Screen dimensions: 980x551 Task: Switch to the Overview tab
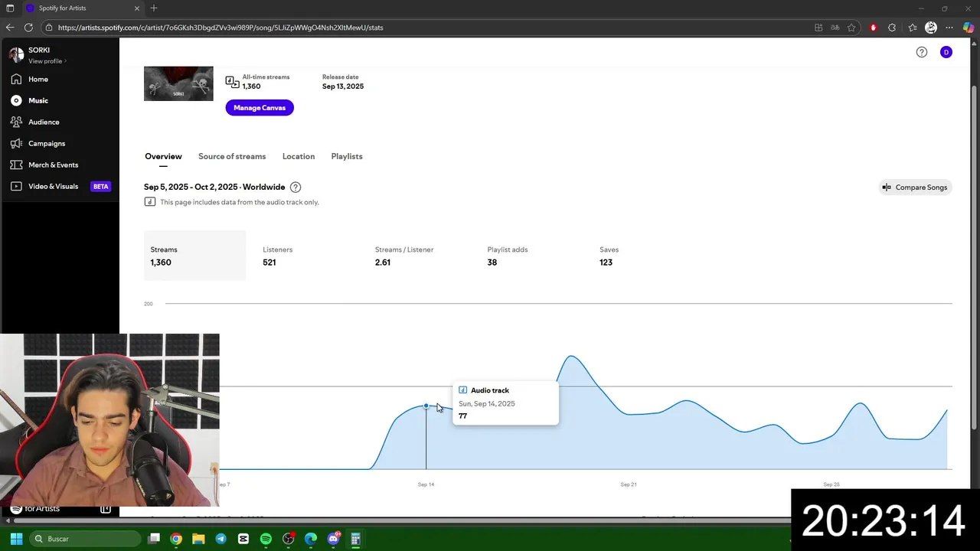point(163,156)
